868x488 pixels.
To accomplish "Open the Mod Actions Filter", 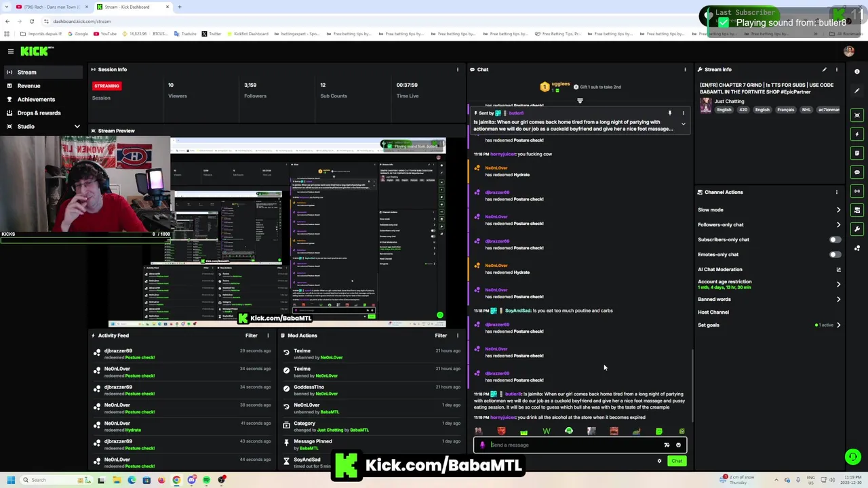I will (x=441, y=335).
